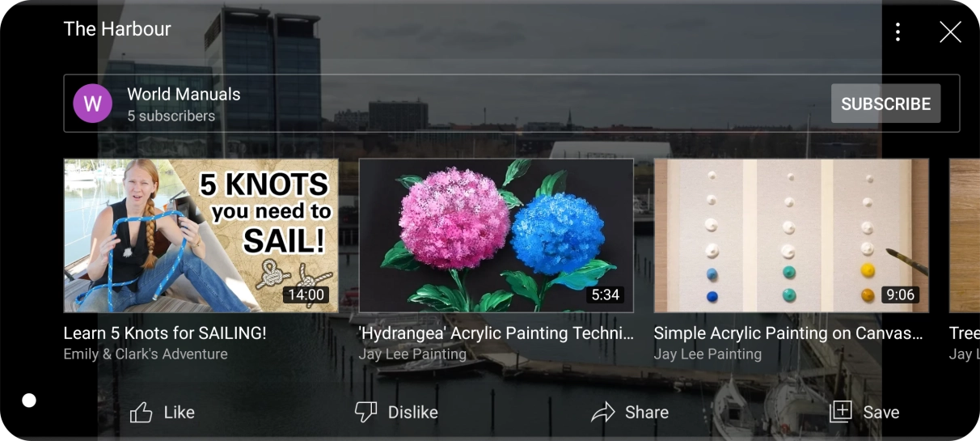
Task: Click the 'Hydrangea' Acrylic Painting title text
Action: 496,333
